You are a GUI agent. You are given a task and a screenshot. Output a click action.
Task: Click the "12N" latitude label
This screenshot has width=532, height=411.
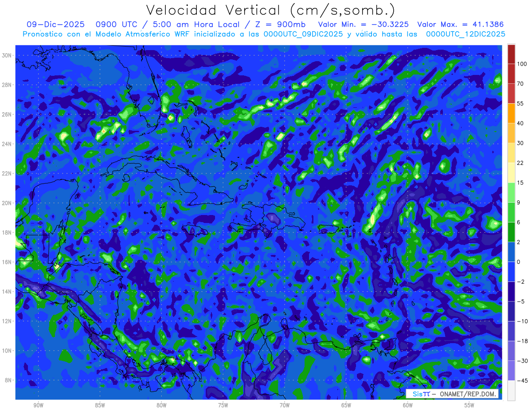pyautogui.click(x=7, y=321)
